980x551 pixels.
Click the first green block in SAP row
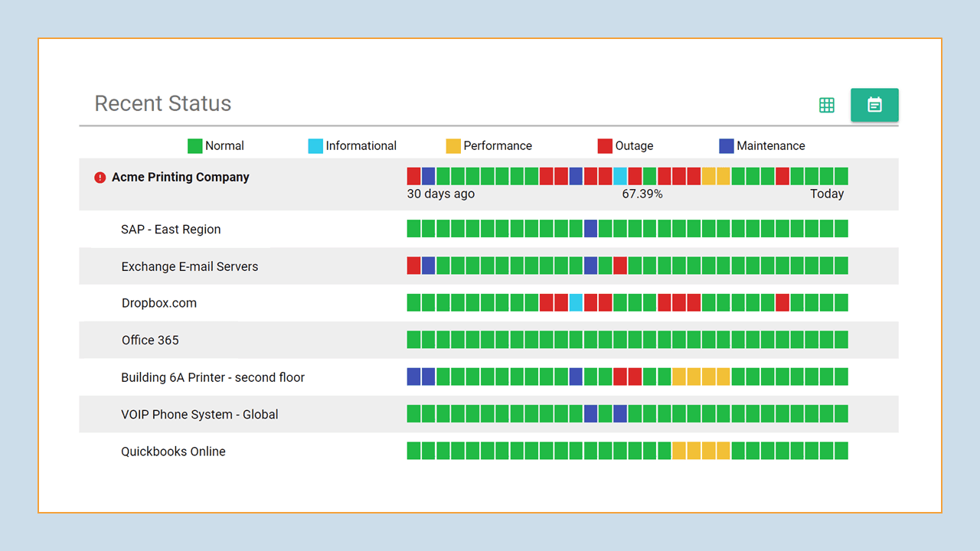[x=414, y=228]
